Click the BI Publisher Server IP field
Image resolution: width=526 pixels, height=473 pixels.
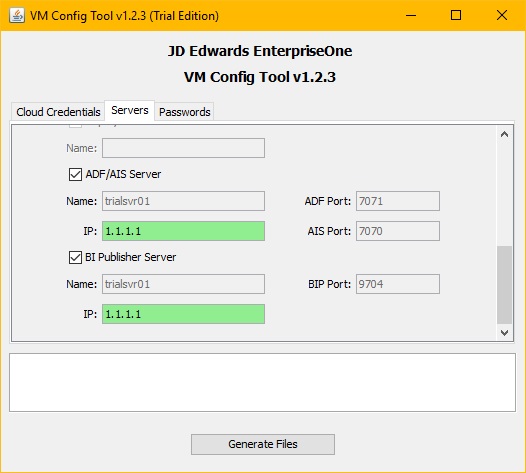pos(183,314)
